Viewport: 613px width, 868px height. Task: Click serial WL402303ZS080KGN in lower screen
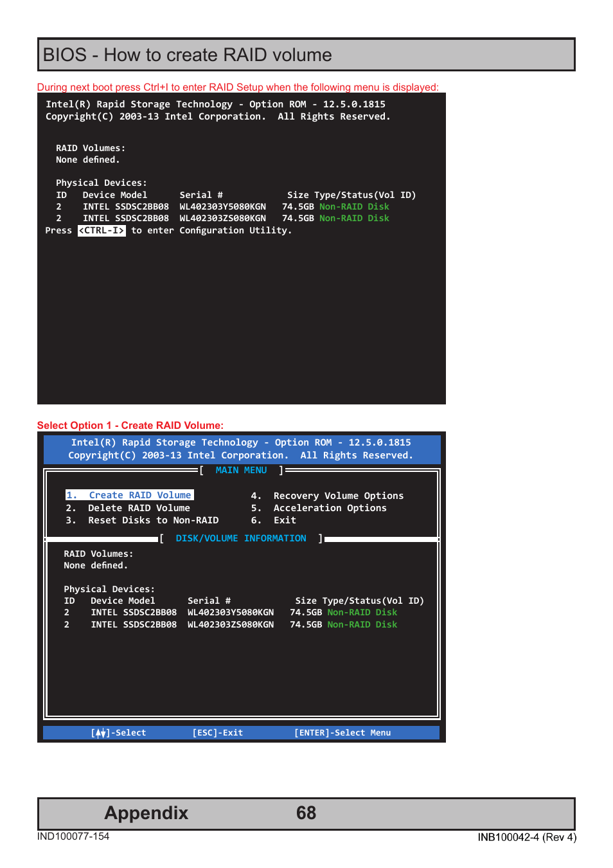point(231,624)
